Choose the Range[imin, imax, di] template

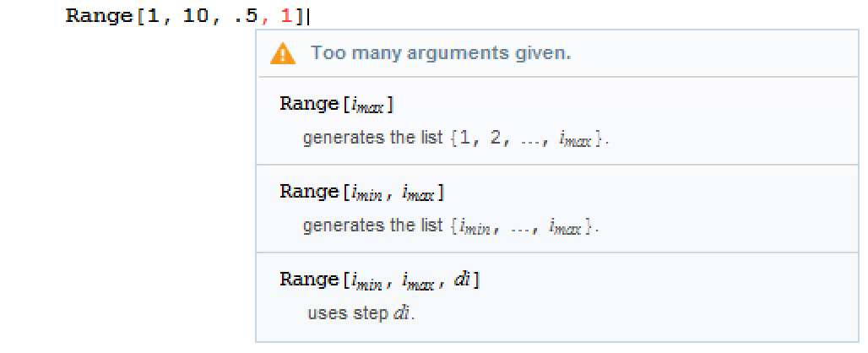(x=380, y=280)
